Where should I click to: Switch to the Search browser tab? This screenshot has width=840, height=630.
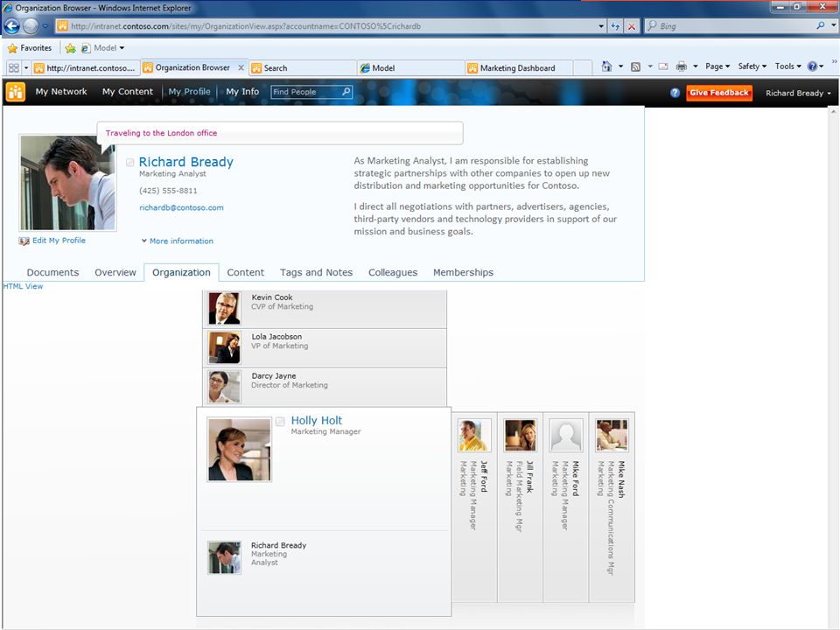[x=302, y=68]
